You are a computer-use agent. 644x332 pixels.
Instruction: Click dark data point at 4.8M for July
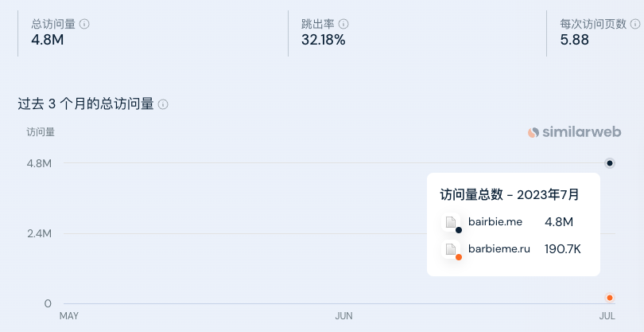[610, 163]
